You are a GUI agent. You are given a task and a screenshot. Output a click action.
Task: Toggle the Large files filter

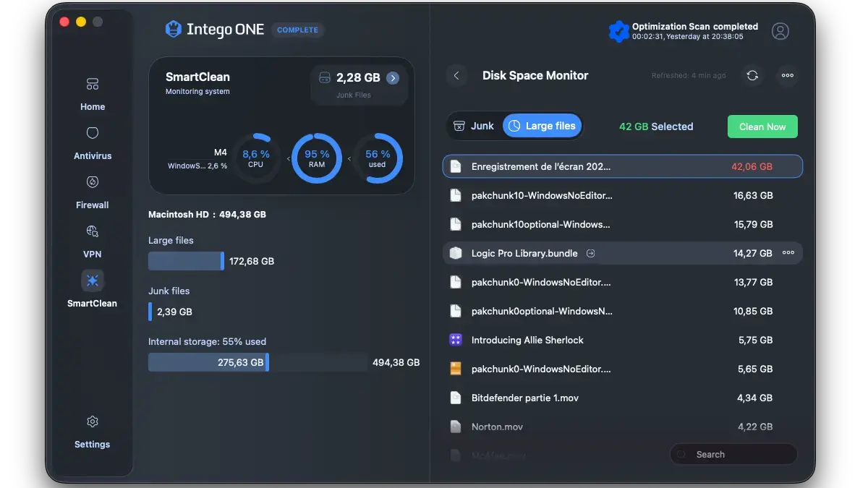(542, 125)
